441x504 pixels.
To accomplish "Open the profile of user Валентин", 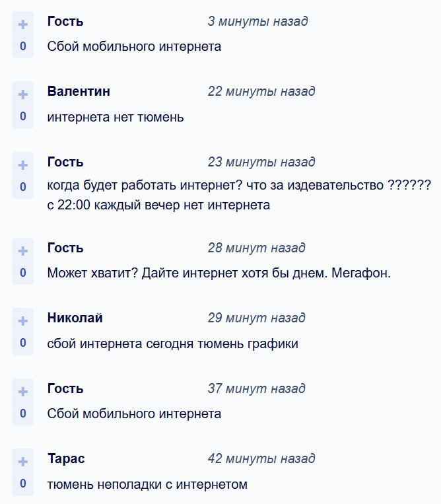I will coord(79,91).
